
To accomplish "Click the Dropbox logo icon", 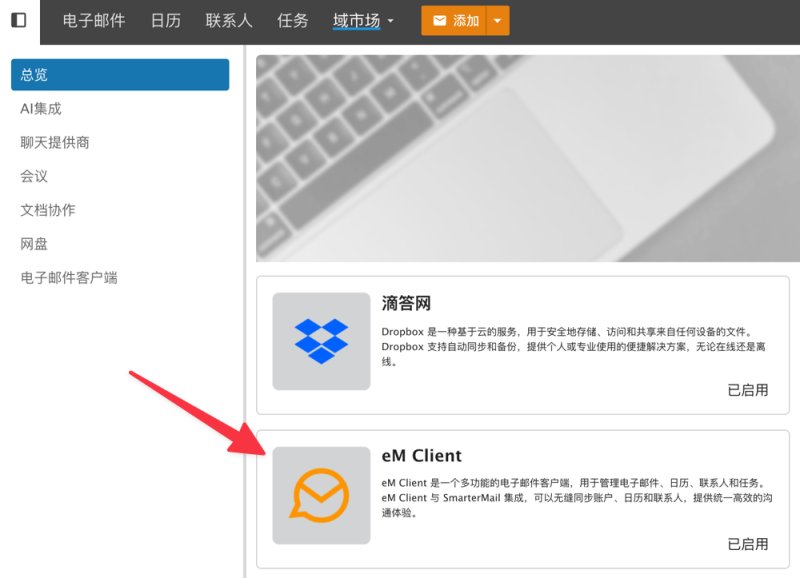I will pos(321,341).
